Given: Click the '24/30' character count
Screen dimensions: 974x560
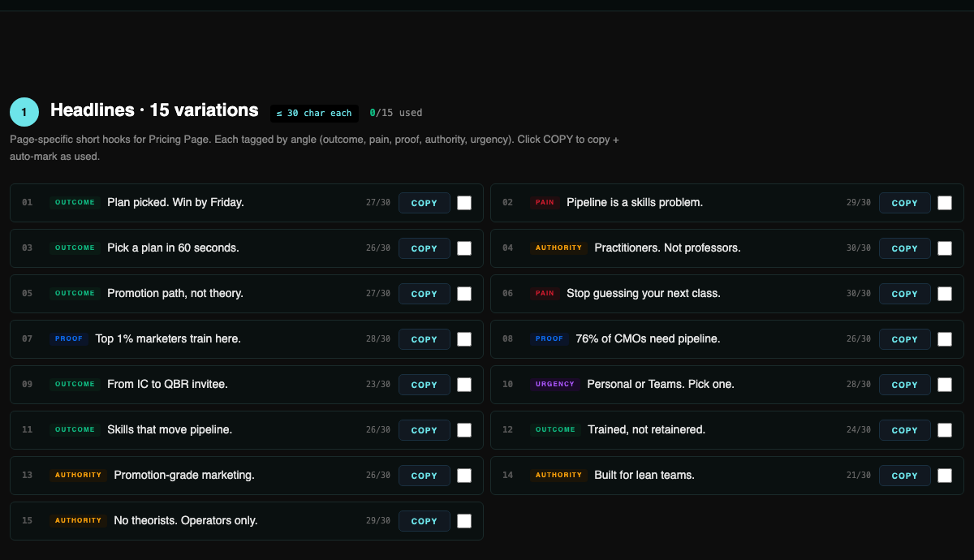Looking at the screenshot, I should (859, 430).
